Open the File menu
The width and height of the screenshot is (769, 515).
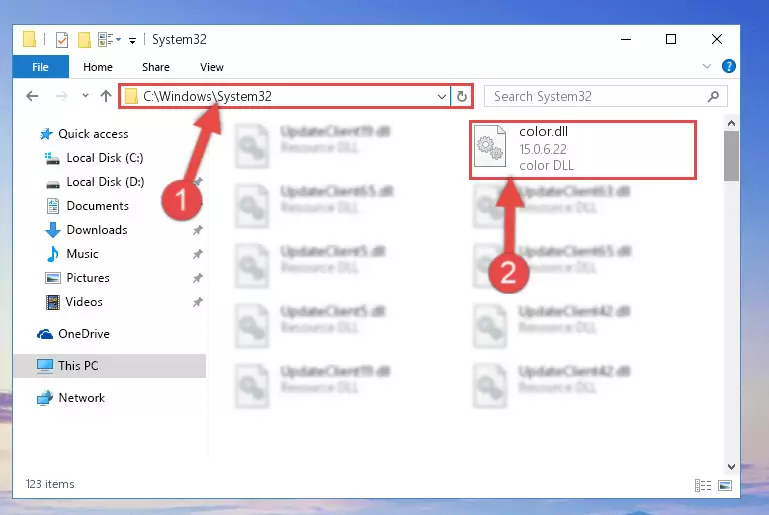[x=40, y=67]
